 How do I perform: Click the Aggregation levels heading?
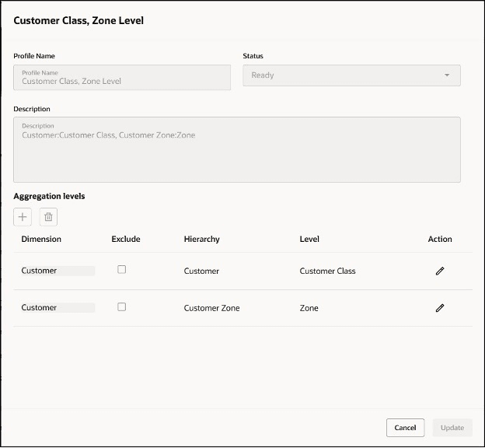point(49,196)
